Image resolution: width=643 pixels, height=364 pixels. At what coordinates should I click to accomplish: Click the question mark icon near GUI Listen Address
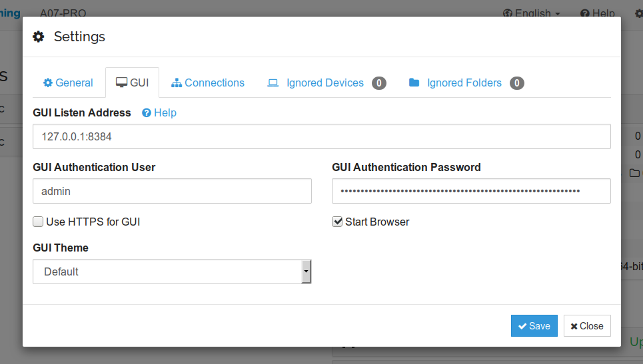point(147,113)
